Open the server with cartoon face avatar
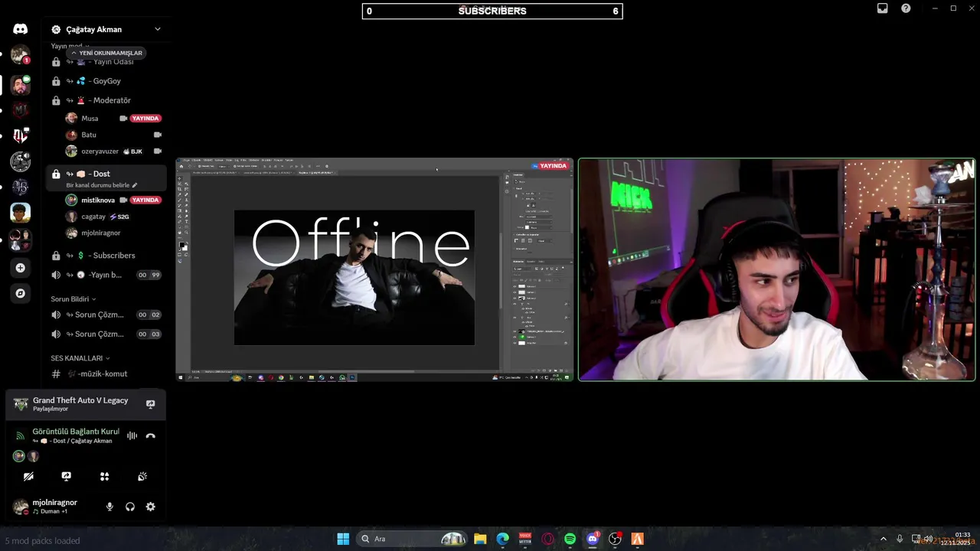 tap(21, 212)
